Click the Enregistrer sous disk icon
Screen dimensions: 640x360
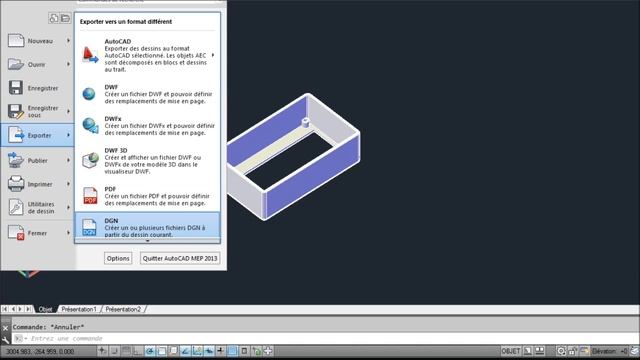tap(16, 111)
